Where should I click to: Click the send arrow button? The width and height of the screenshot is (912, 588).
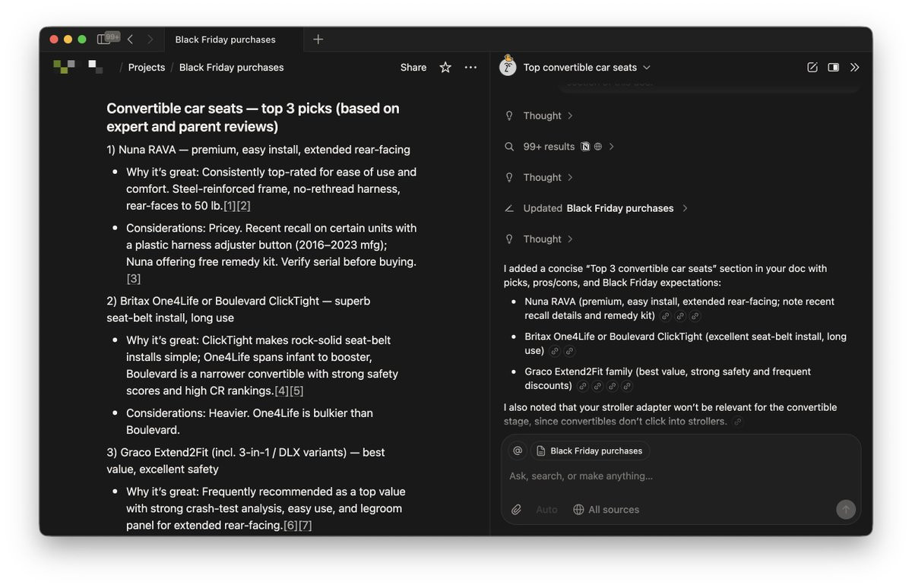(845, 510)
